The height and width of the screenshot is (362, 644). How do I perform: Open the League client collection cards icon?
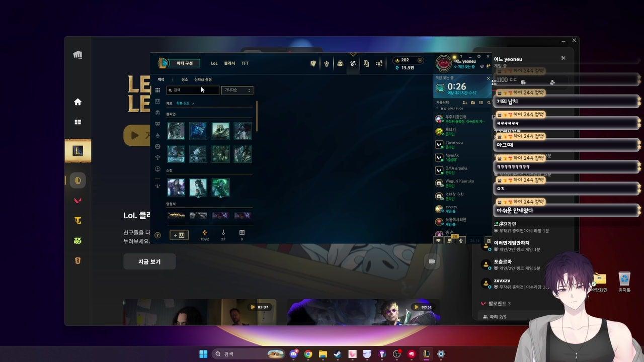tap(313, 63)
